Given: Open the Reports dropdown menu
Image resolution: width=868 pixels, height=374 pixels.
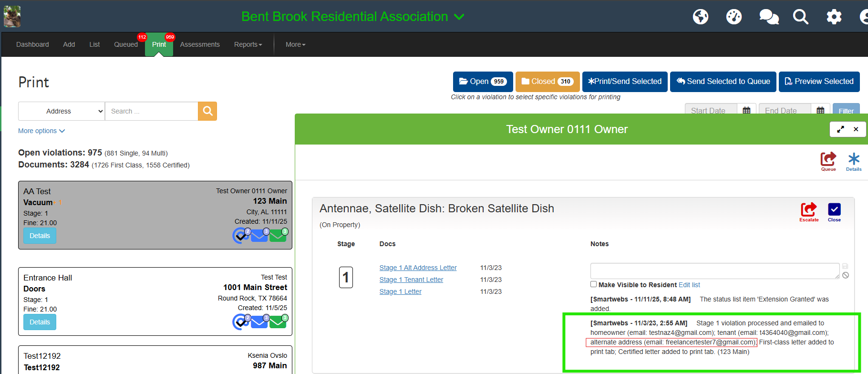Looking at the screenshot, I should [x=248, y=44].
